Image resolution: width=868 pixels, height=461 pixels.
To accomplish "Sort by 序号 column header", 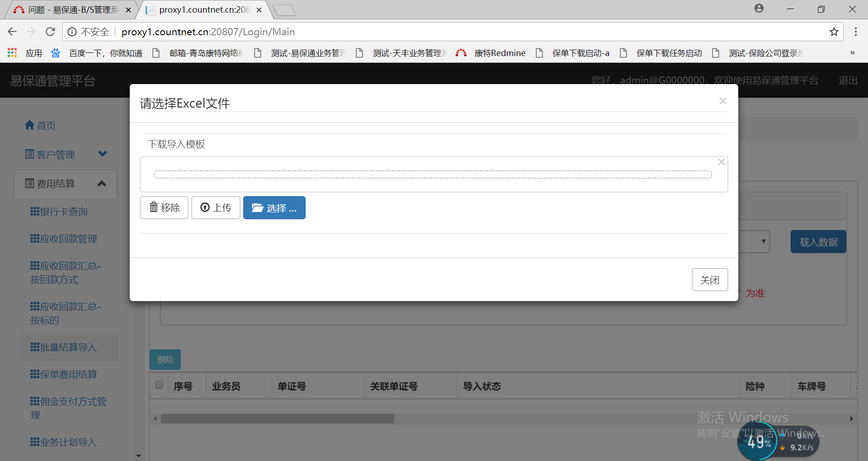I will coord(183,386).
